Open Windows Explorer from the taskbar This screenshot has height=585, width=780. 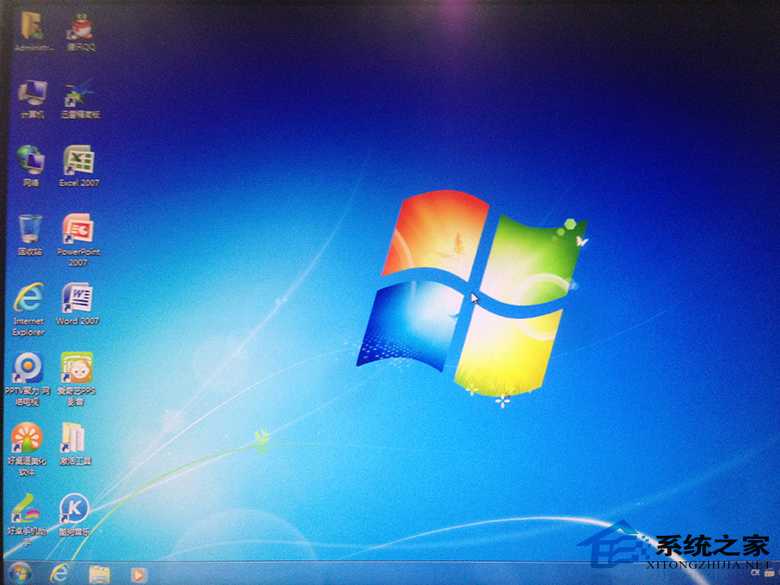(99, 575)
